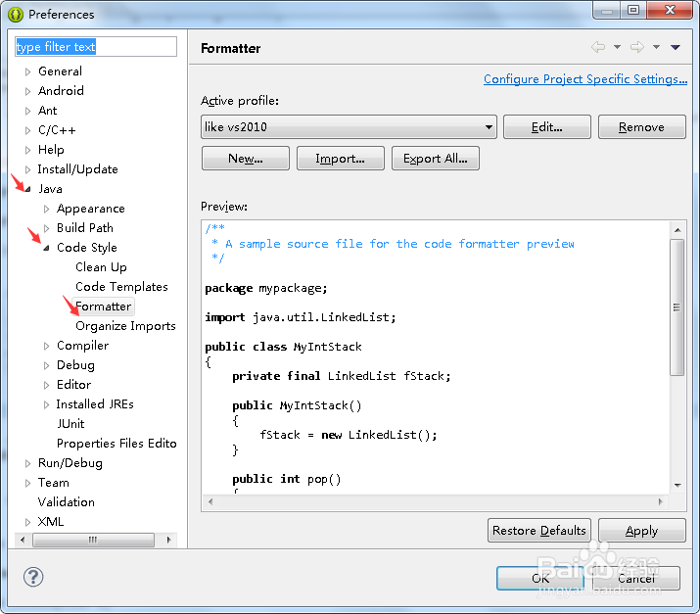Open the forward history dropdown arrow

point(656,47)
